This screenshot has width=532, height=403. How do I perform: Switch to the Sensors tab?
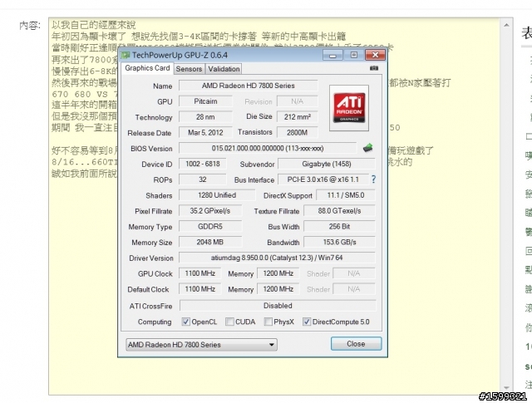pyautogui.click(x=189, y=69)
